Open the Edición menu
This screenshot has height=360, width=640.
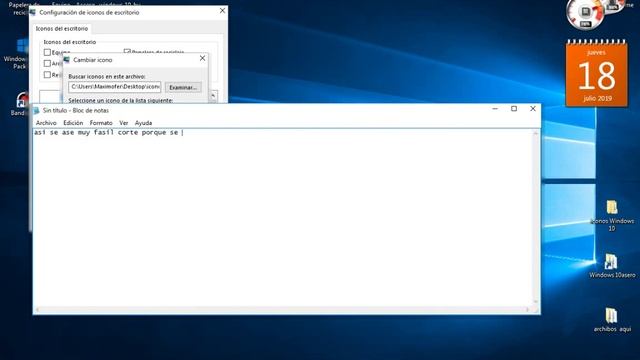(73, 123)
